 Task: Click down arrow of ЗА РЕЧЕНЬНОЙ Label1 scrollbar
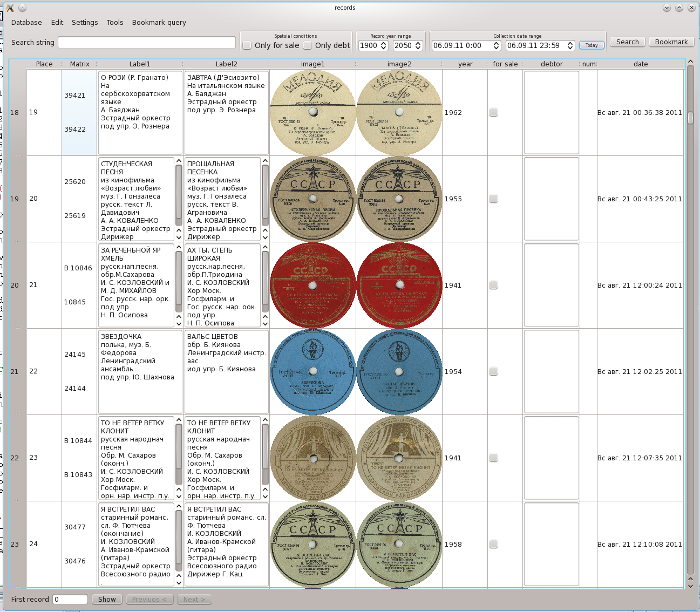point(179,324)
